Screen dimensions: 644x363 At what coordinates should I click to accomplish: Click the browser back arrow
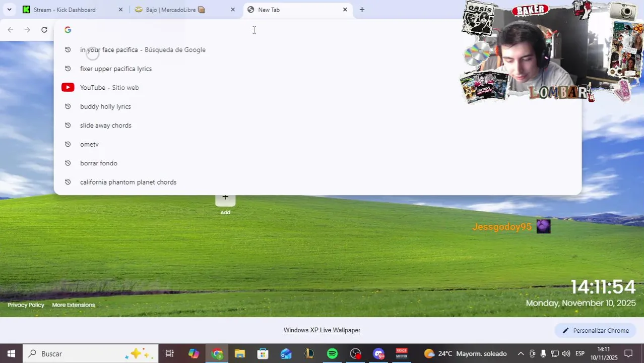point(11,30)
